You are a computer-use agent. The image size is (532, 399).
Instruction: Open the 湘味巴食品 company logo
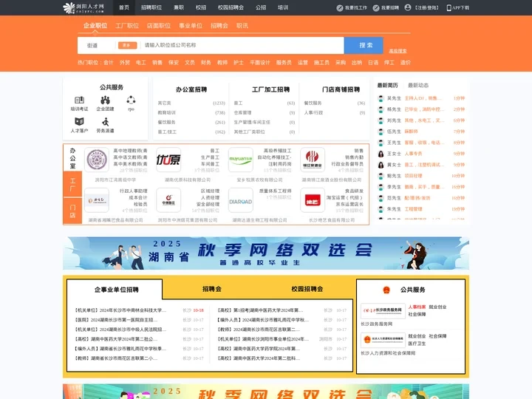point(97,200)
